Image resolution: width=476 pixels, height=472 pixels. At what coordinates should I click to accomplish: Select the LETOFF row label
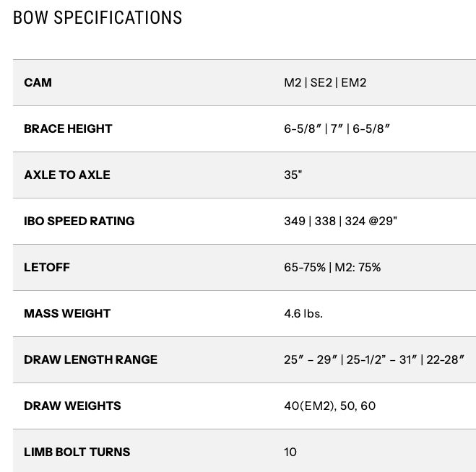coord(47,267)
